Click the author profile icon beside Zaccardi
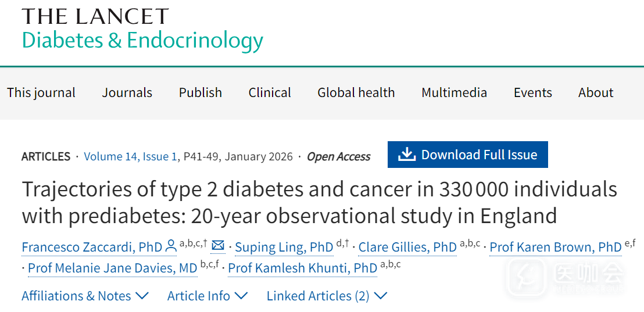The height and width of the screenshot is (312, 644). point(171,246)
